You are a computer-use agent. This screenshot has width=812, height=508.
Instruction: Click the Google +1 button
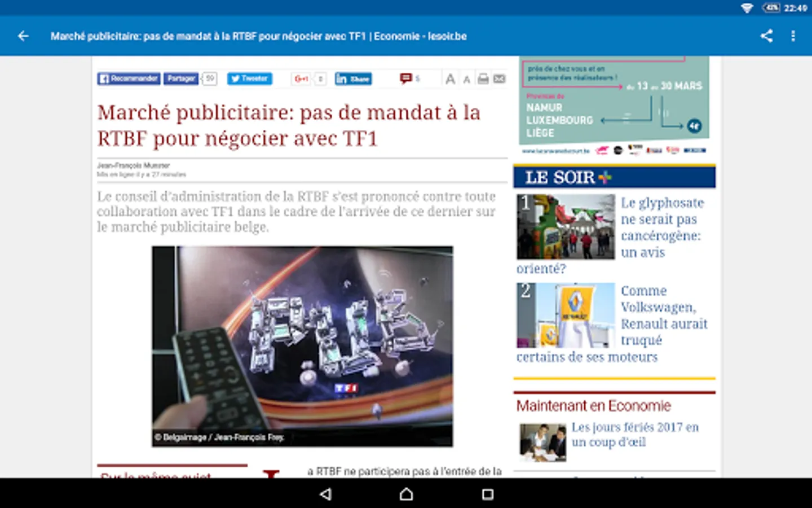(302, 78)
